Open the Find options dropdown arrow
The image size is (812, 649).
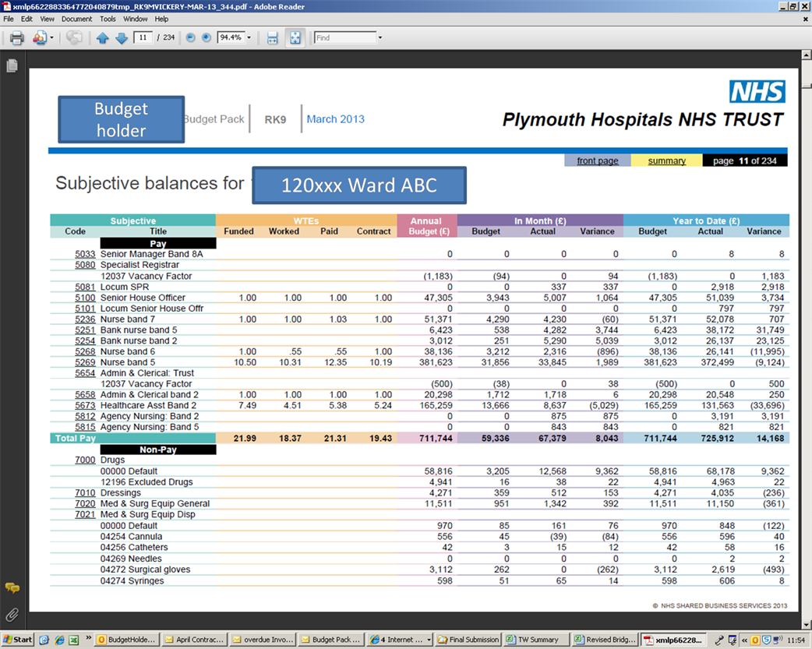coord(380,38)
